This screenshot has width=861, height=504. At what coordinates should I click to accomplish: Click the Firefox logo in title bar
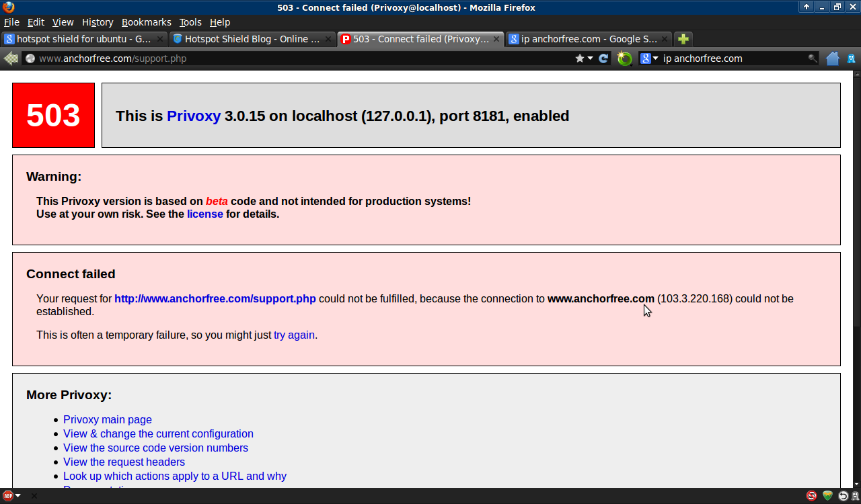pos(8,7)
